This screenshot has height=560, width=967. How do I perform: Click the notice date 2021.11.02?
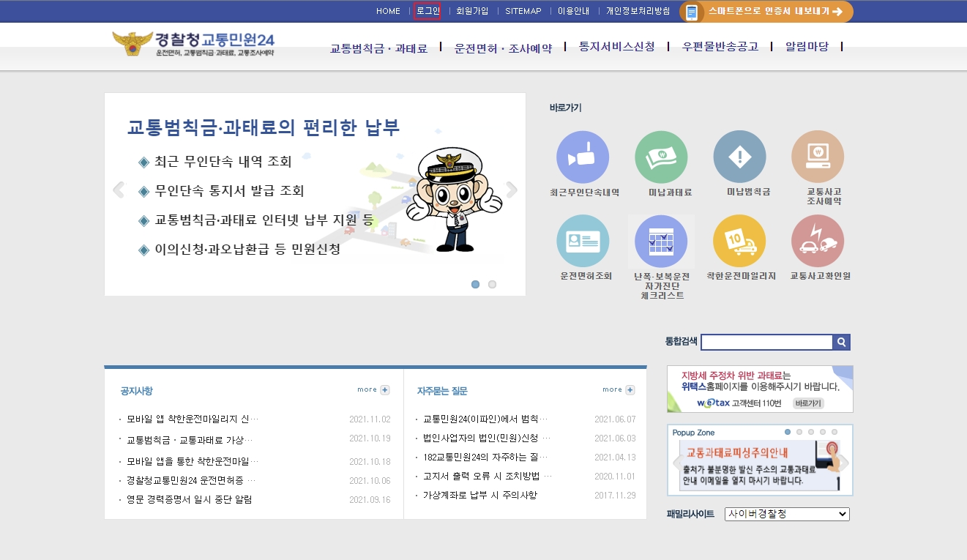[x=370, y=419]
